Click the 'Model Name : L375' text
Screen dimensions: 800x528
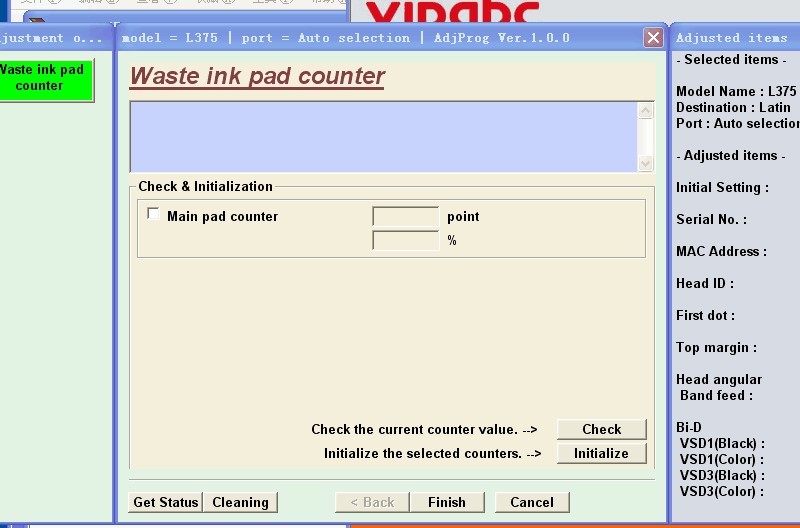[736, 91]
